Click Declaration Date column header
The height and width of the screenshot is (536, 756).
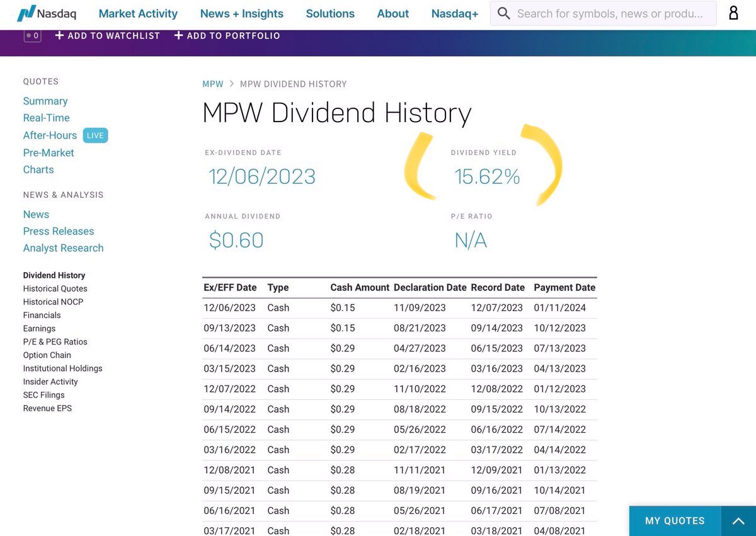430,287
